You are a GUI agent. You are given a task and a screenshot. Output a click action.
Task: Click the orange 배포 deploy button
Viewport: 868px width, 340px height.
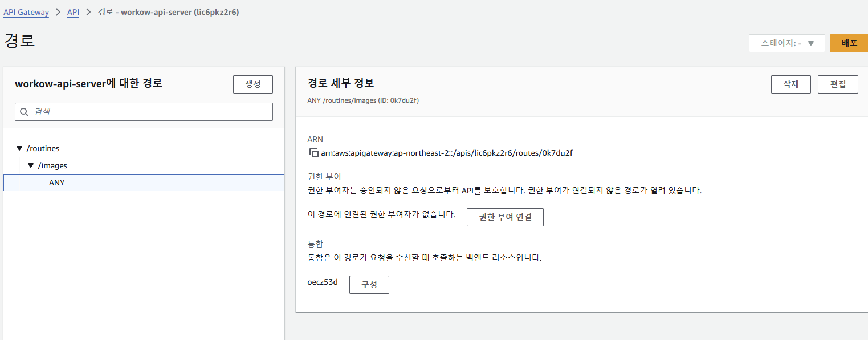pos(849,43)
